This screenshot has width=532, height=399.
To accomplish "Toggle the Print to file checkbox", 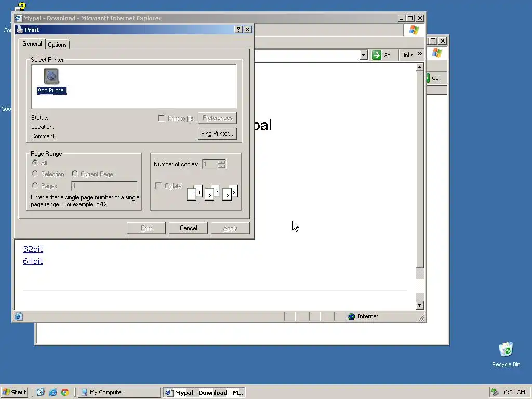I will 162,118.
